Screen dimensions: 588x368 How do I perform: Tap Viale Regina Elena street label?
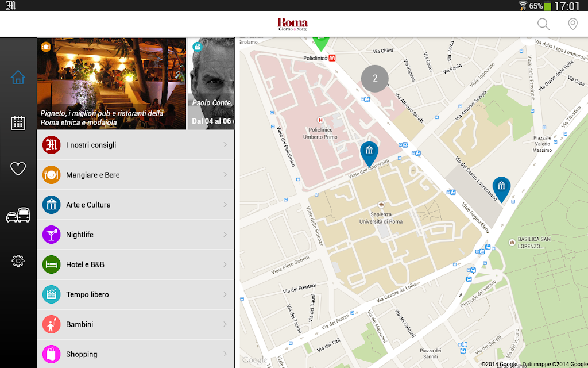[x=475, y=218]
